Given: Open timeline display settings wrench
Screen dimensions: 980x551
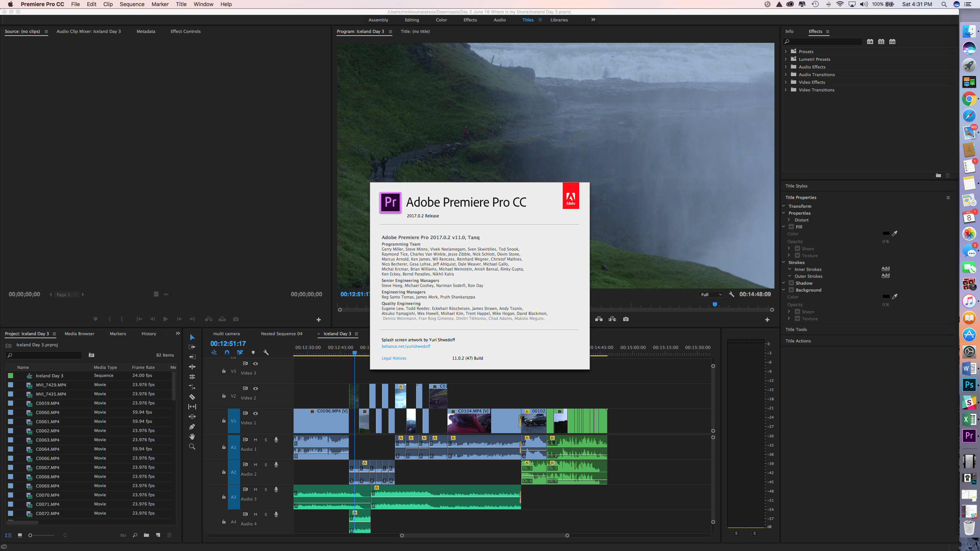Looking at the screenshot, I should coord(266,352).
